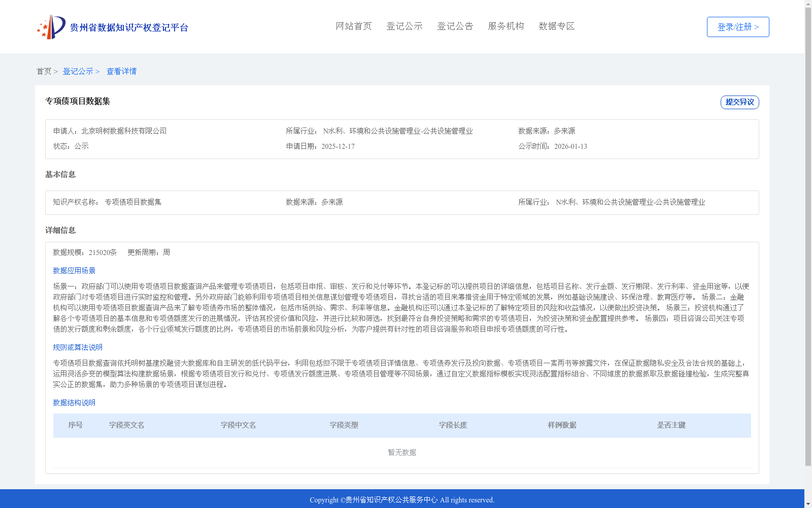This screenshot has height=508, width=812.
Task: Select the page title 专项债项目数据集
Action: [x=78, y=101]
